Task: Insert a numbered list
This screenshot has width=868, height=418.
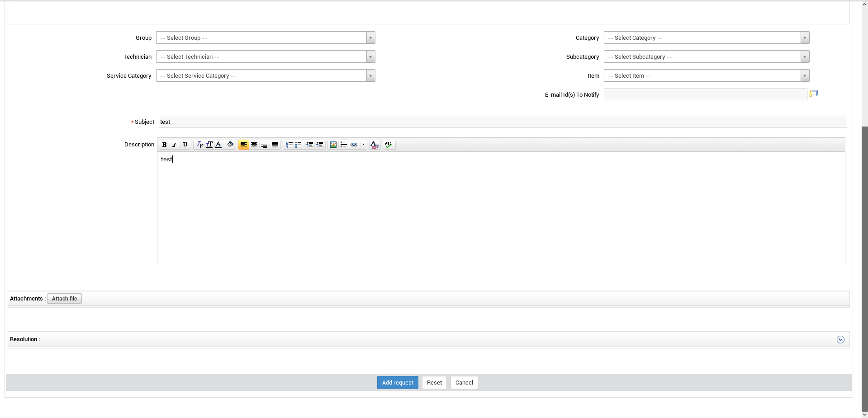Action: 289,145
